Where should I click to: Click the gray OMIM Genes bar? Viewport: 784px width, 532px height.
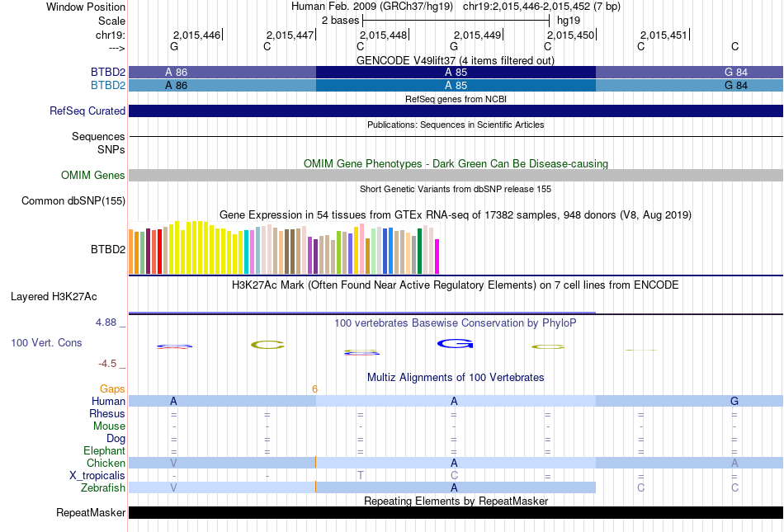pyautogui.click(x=456, y=176)
